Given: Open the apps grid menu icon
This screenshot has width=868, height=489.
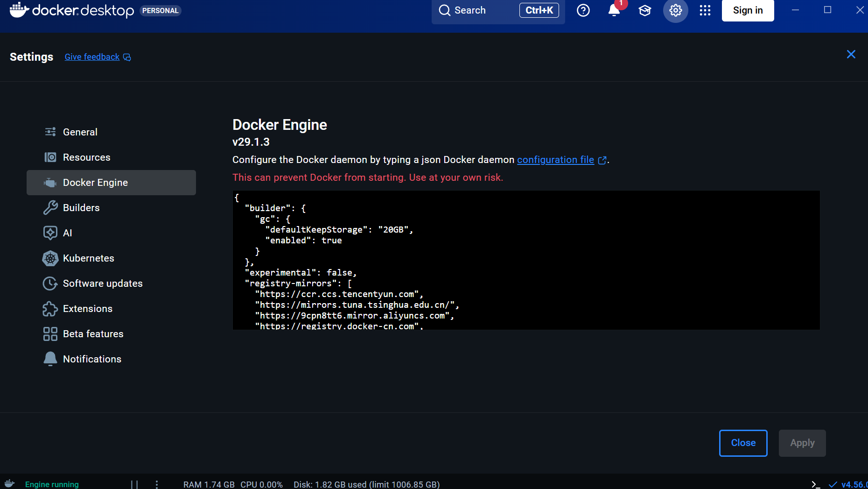Looking at the screenshot, I should (x=705, y=10).
